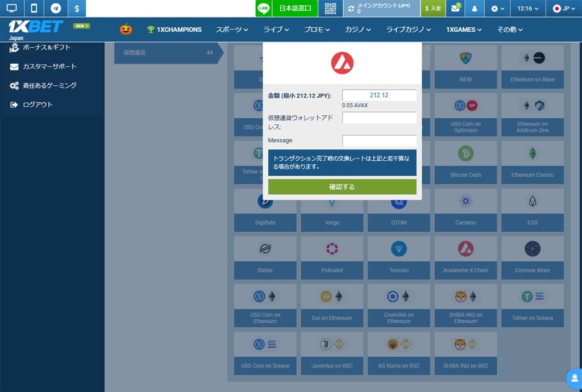Select the NEM cryptocurrency tile

click(465, 67)
